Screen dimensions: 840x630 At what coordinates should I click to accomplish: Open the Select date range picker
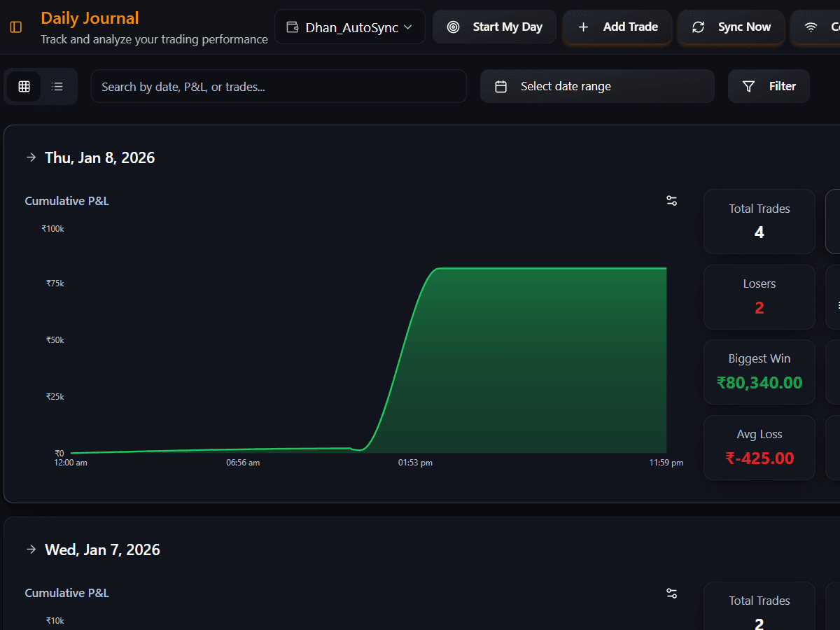pyautogui.click(x=597, y=87)
